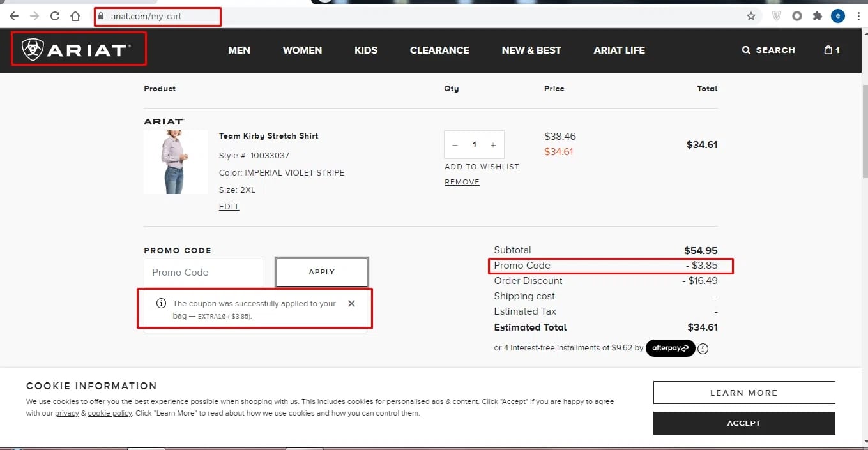Open the ARIAT LIFE menu
868x450 pixels.
point(620,50)
